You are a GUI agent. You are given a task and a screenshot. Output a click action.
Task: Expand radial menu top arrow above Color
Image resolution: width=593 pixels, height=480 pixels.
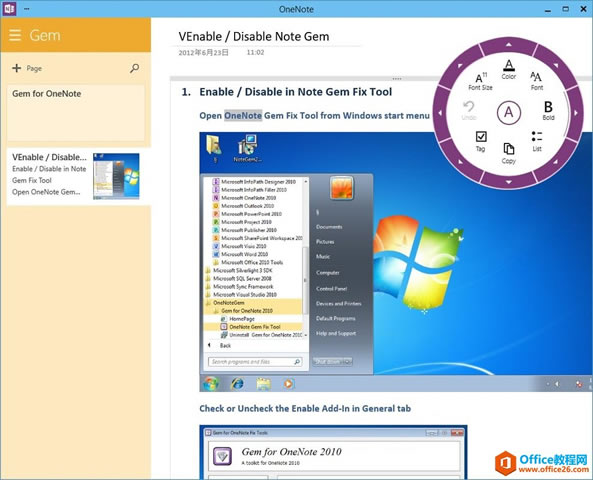coord(509,45)
